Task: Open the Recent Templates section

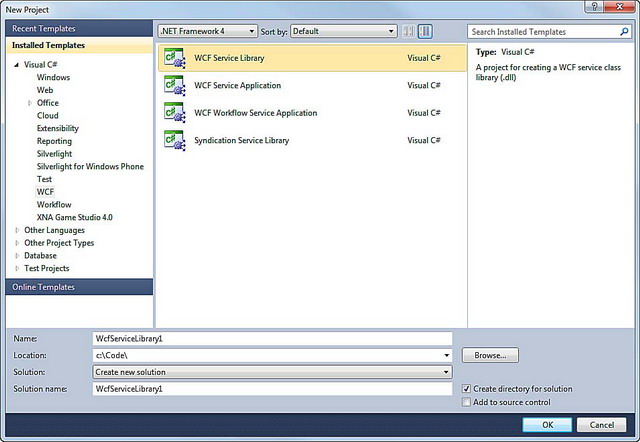Action: click(79, 29)
